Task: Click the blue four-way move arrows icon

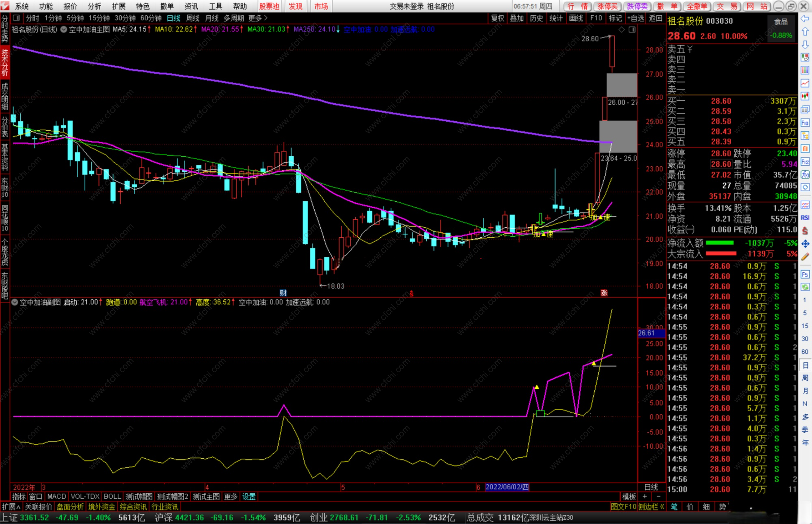Action: click(x=805, y=244)
